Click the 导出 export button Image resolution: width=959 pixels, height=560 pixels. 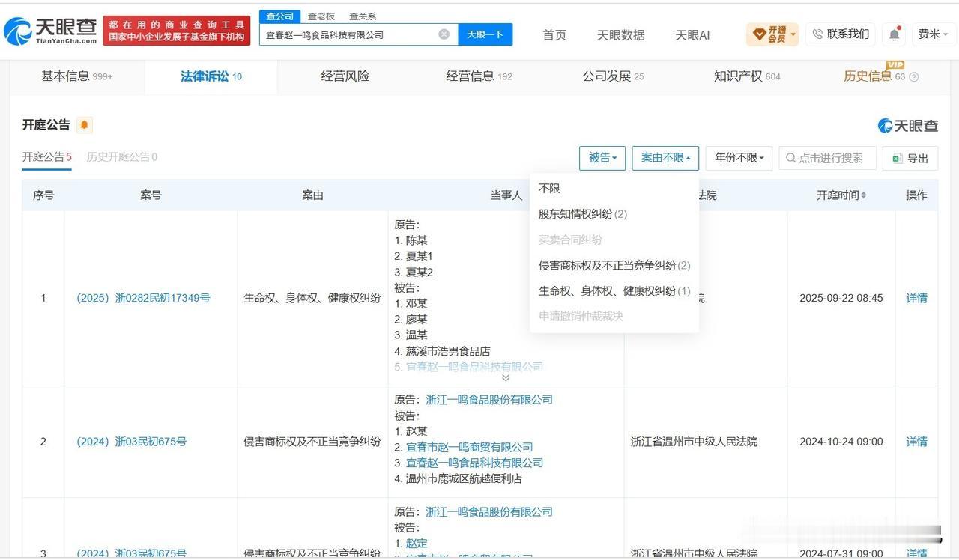tap(910, 158)
